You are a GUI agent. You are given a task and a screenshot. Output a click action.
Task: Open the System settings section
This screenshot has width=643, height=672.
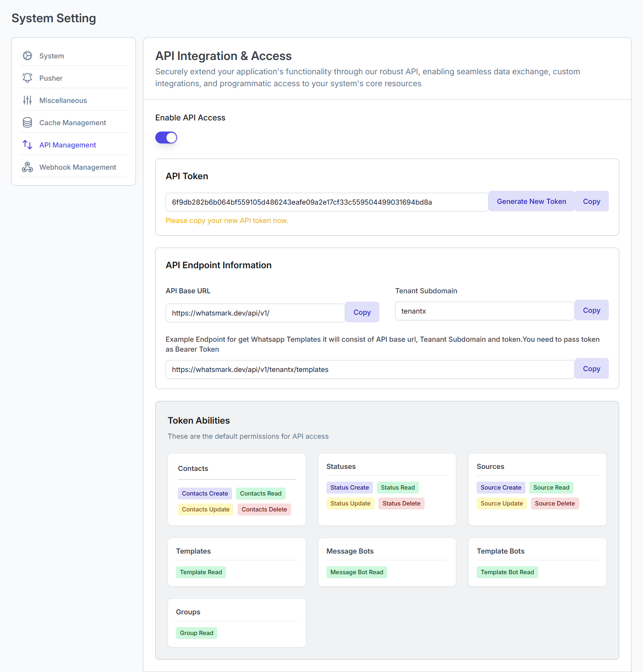click(51, 56)
